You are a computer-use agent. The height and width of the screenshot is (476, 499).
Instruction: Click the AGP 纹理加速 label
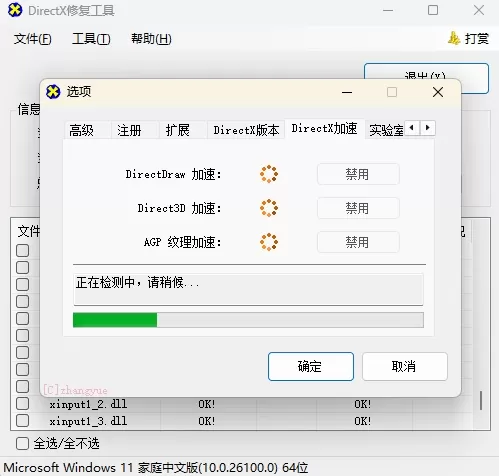pos(182,242)
